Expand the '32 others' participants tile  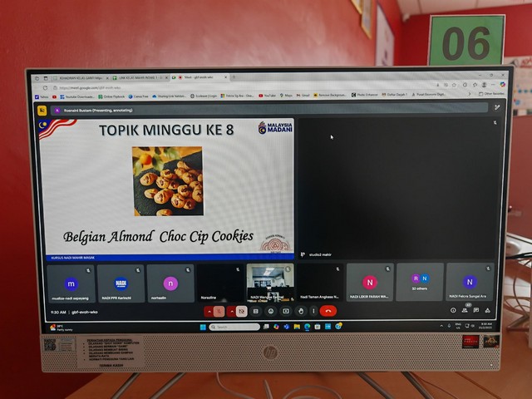[419, 283]
